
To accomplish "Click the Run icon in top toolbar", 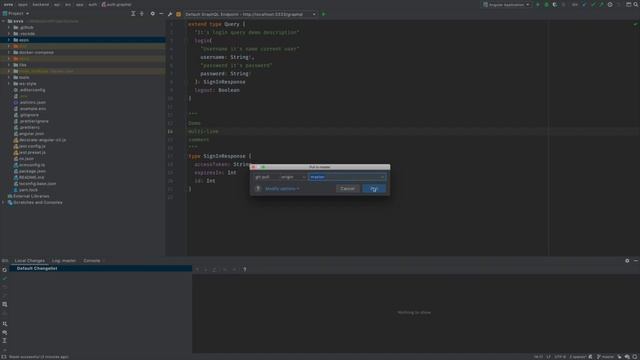I will click(538, 4).
